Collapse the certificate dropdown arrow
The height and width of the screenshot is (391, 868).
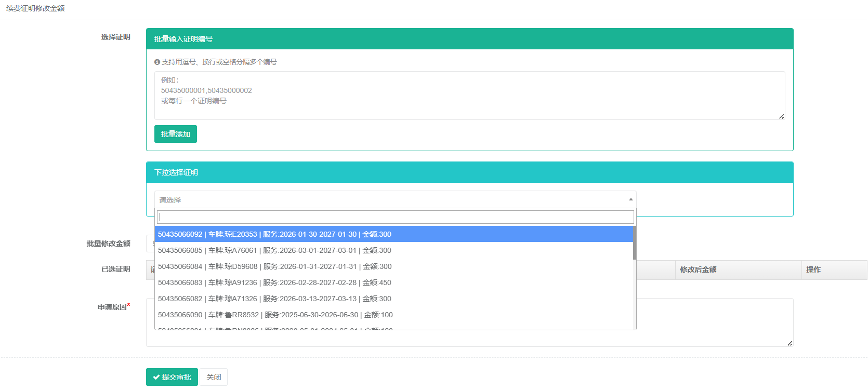(x=630, y=199)
